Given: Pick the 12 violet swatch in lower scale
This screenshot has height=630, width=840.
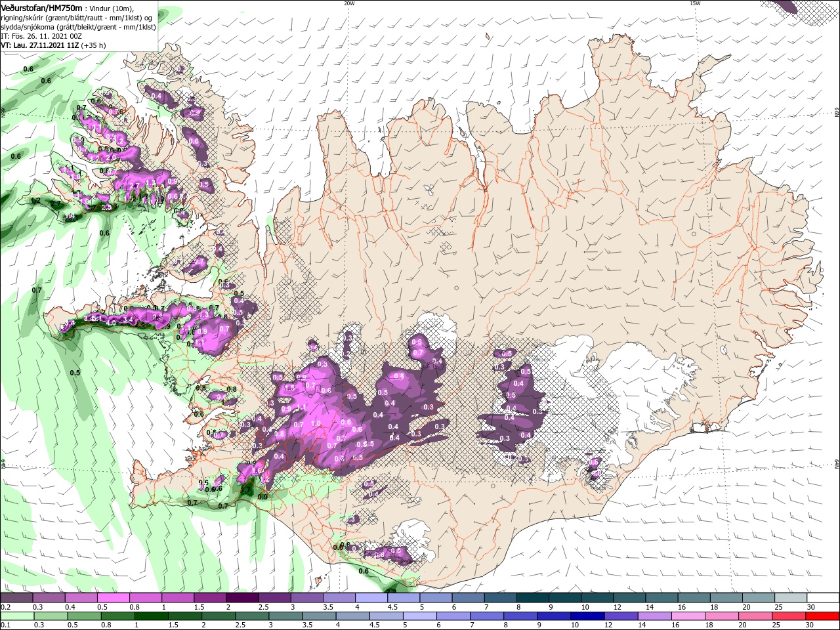Looking at the screenshot, I should [623, 616].
